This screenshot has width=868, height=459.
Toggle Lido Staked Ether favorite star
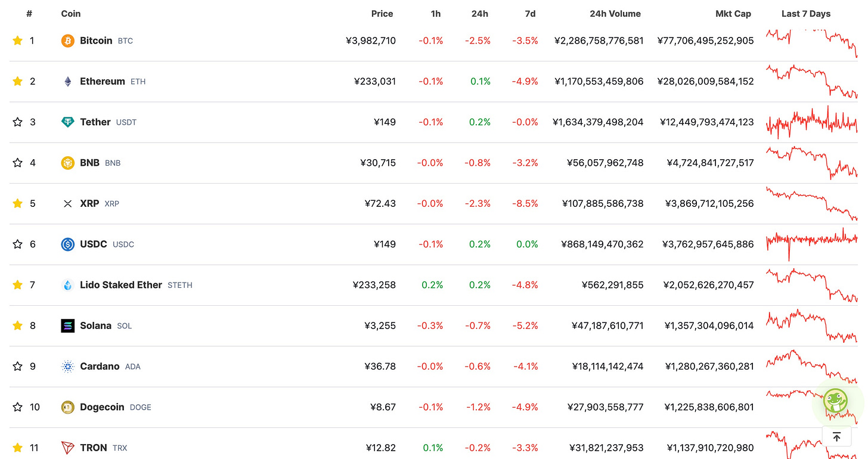tap(17, 285)
